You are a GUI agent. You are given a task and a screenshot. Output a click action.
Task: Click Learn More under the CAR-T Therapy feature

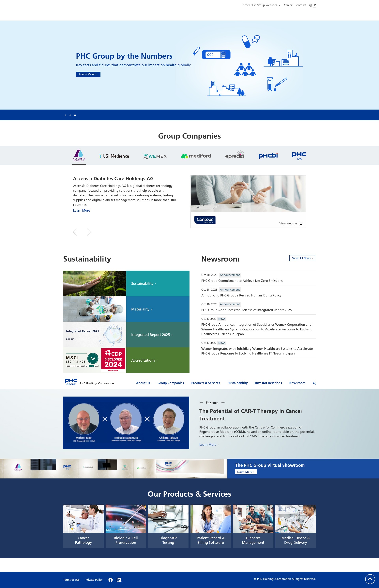(x=209, y=445)
